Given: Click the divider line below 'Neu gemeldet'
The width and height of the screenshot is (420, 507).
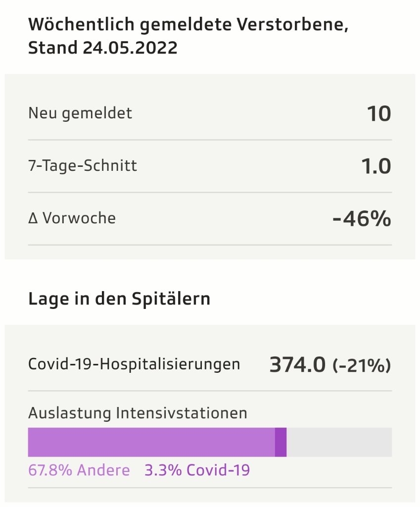Looking at the screenshot, I should (x=210, y=140).
